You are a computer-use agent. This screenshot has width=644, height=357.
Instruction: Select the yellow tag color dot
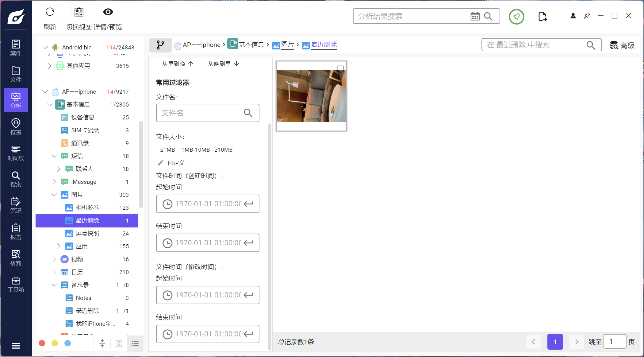tap(55, 343)
